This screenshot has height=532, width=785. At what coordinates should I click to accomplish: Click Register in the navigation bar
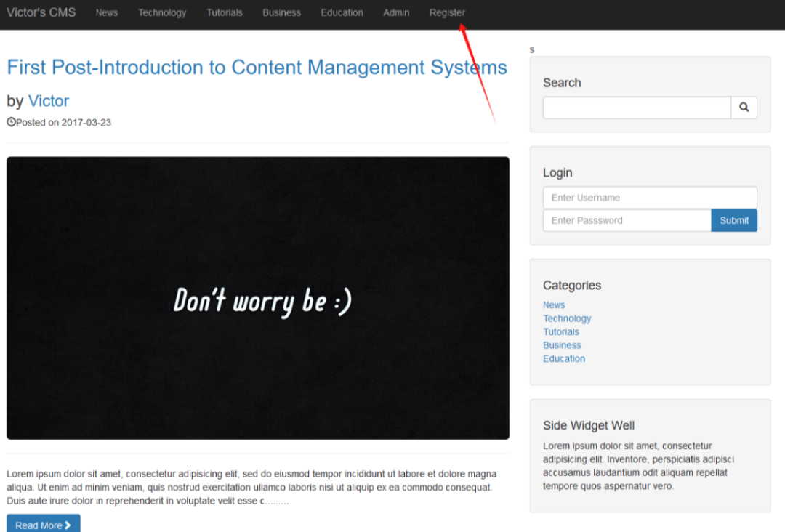coord(447,12)
